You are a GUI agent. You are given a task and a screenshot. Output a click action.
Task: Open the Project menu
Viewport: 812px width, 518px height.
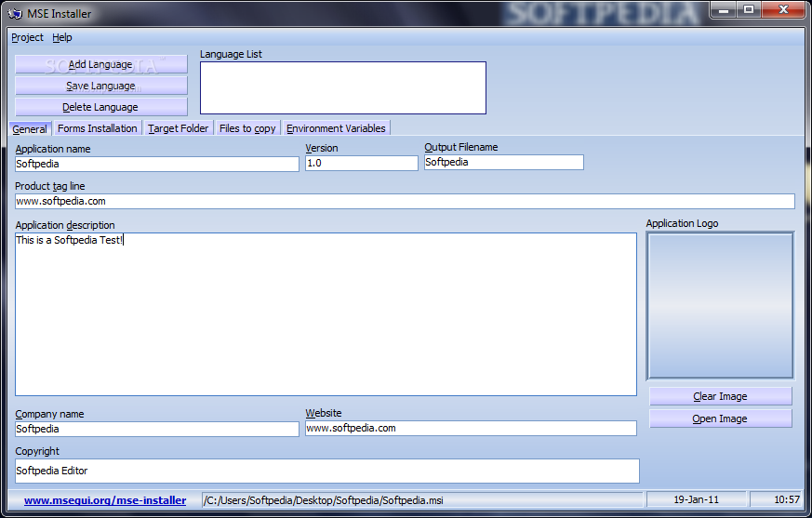click(x=27, y=37)
